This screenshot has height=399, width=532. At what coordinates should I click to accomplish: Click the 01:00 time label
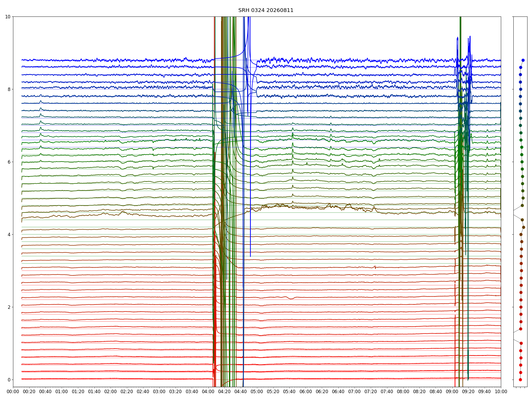coord(62,392)
